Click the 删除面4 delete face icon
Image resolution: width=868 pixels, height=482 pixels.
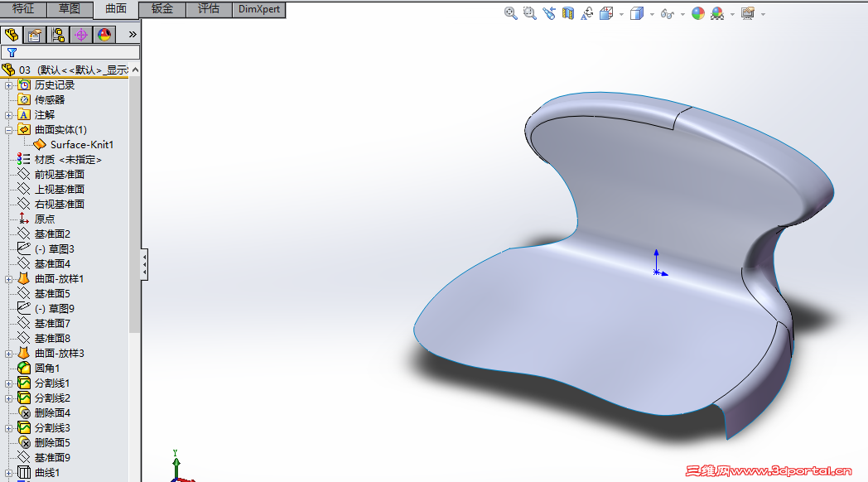24,412
